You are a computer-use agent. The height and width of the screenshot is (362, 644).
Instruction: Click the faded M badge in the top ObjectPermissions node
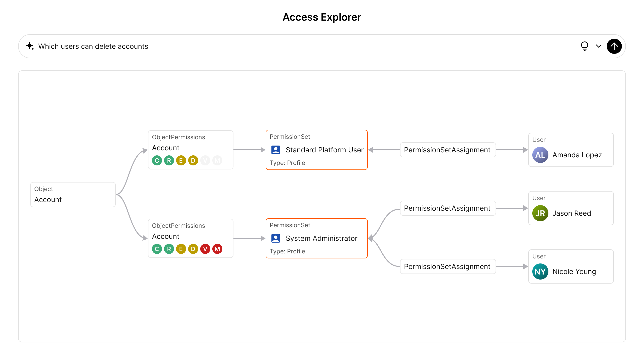tap(217, 160)
